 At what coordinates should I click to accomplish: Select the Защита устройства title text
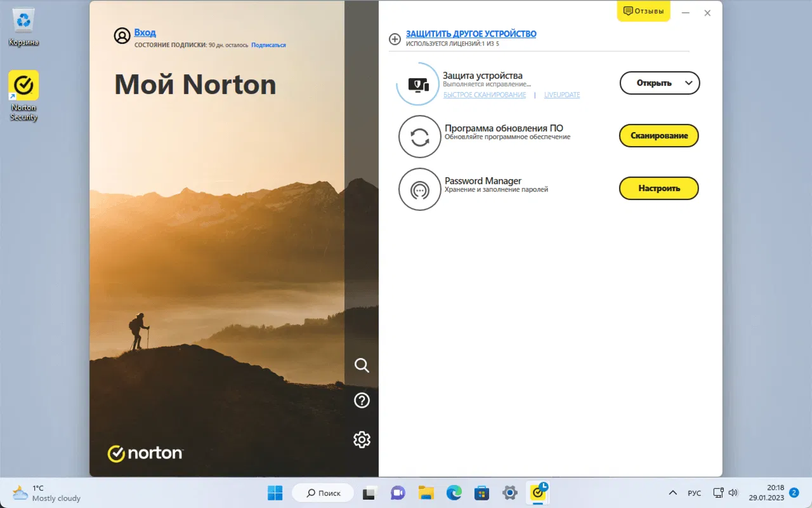pos(483,76)
